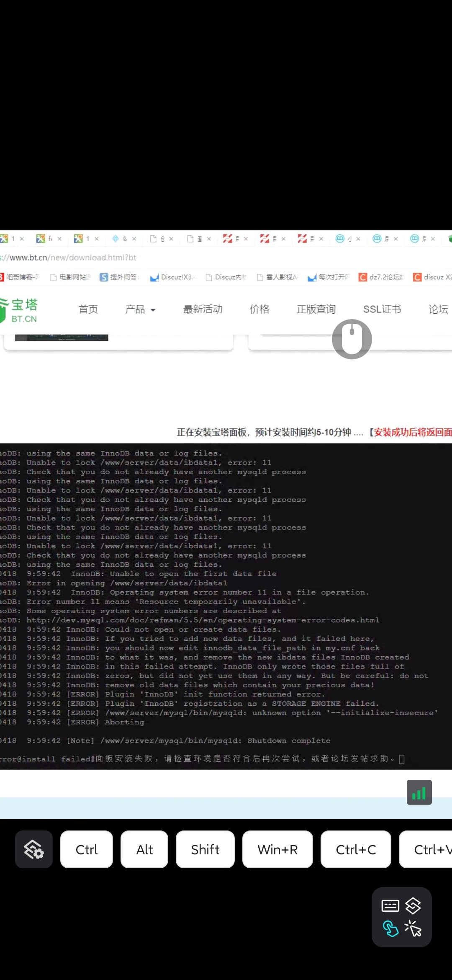Open the 首页 nav item
The width and height of the screenshot is (452, 980).
pyautogui.click(x=88, y=309)
